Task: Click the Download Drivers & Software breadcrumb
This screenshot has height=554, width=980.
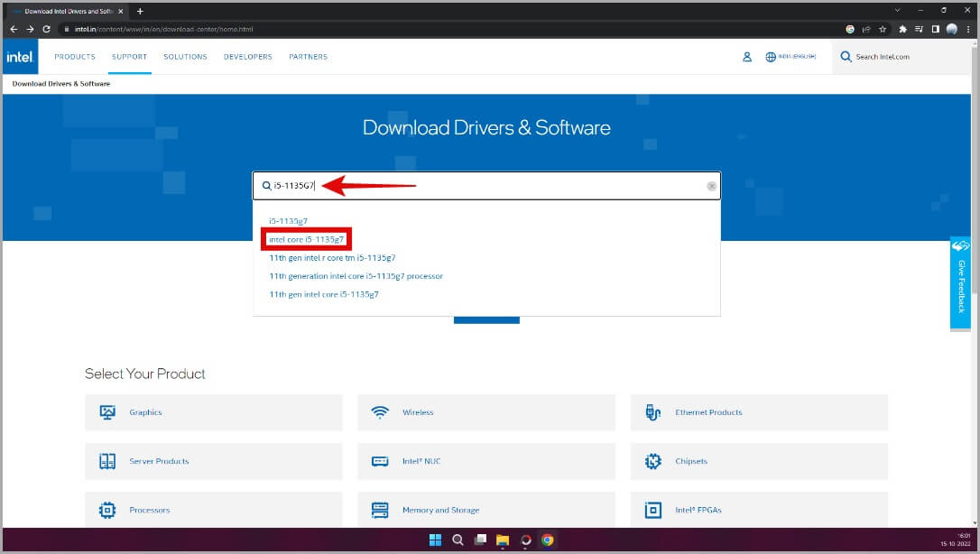Action: (61, 84)
